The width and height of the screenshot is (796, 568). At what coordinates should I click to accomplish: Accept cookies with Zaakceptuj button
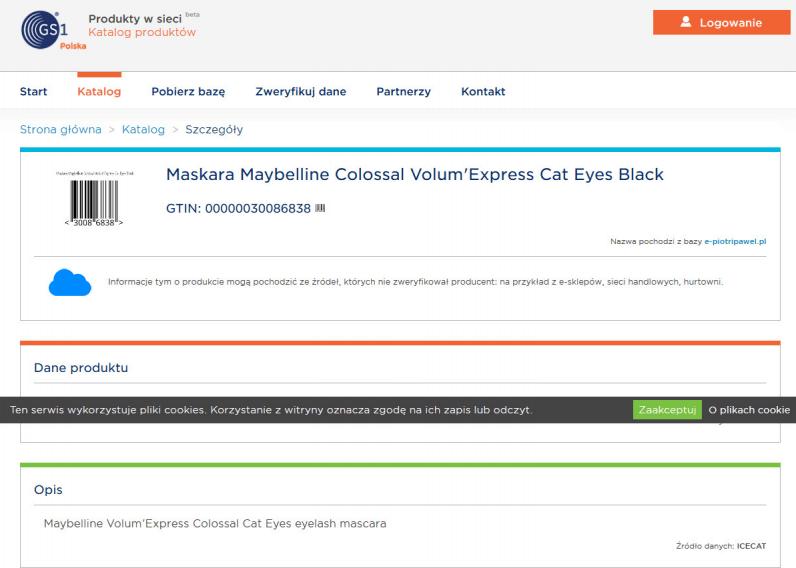667,410
